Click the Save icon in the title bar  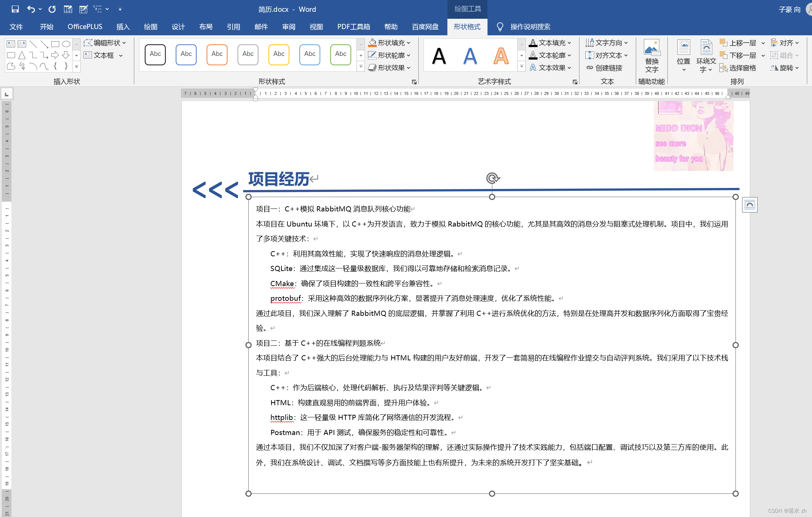point(15,9)
